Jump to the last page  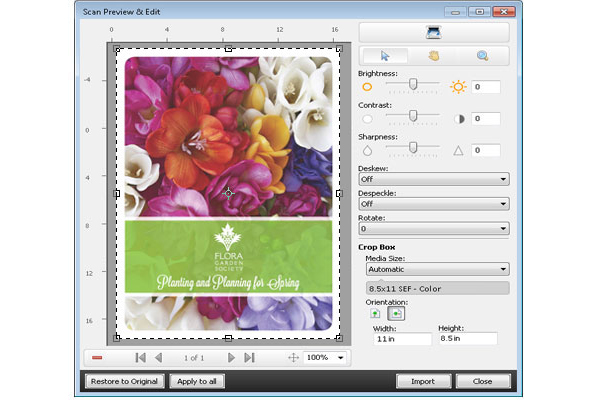coord(249,357)
